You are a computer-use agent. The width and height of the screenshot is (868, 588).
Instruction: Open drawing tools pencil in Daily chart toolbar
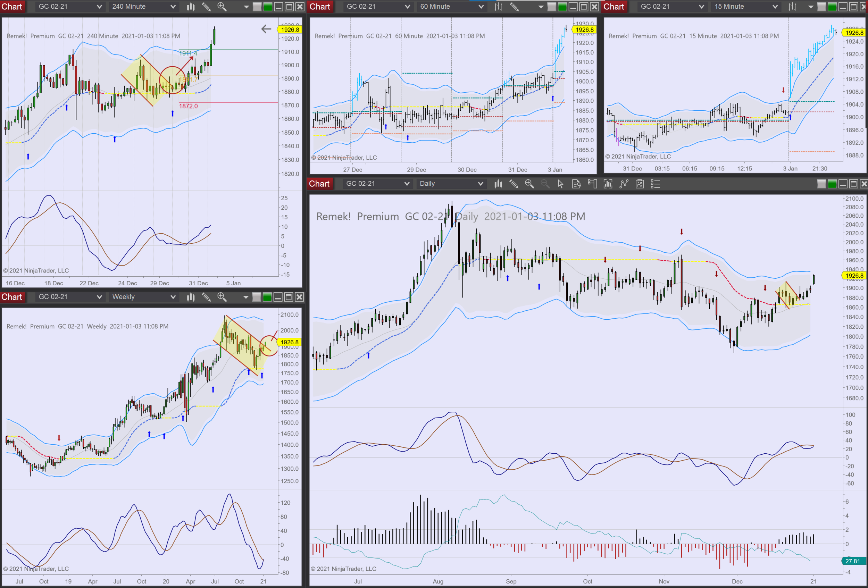coord(514,184)
